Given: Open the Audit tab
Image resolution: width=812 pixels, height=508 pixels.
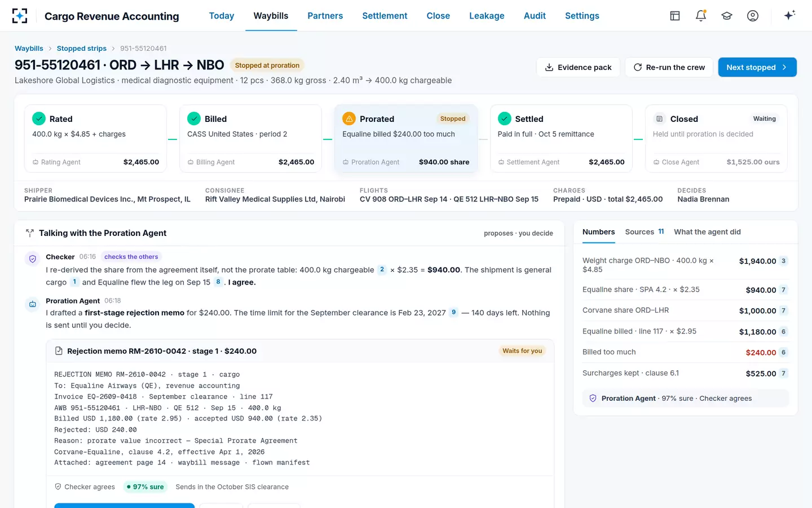Looking at the screenshot, I should 535,16.
